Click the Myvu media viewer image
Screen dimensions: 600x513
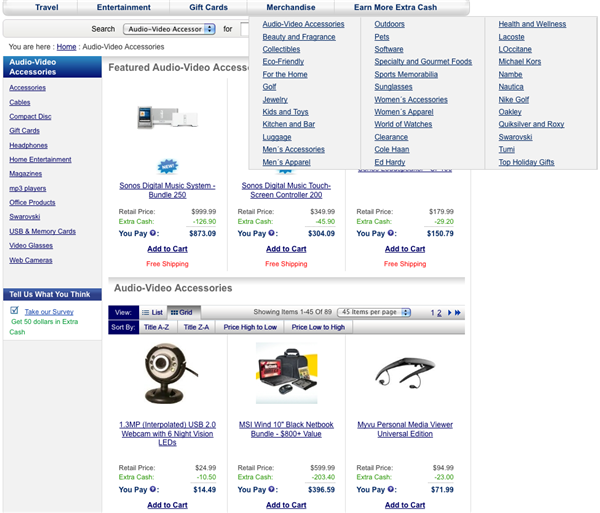pyautogui.click(x=405, y=372)
